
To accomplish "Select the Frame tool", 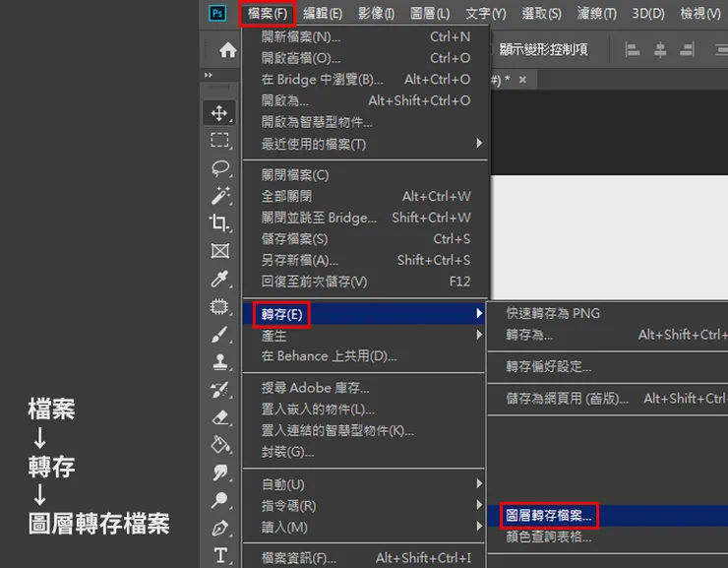I will [219, 251].
